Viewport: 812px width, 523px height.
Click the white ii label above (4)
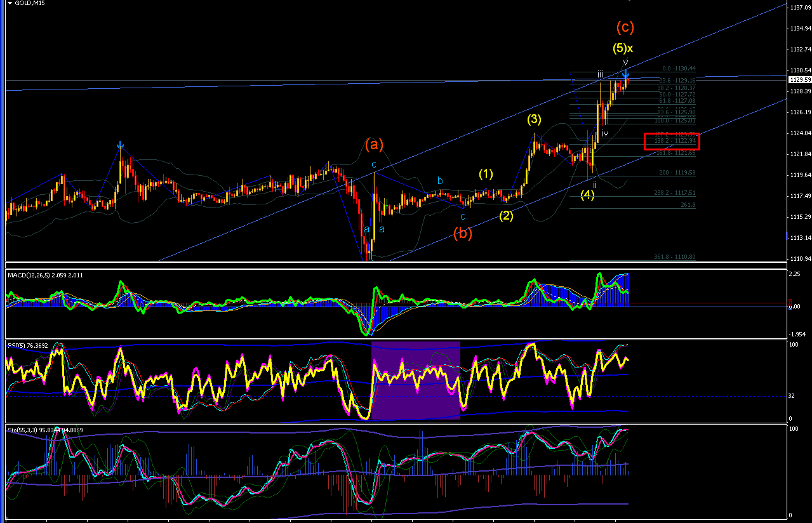pyautogui.click(x=595, y=184)
